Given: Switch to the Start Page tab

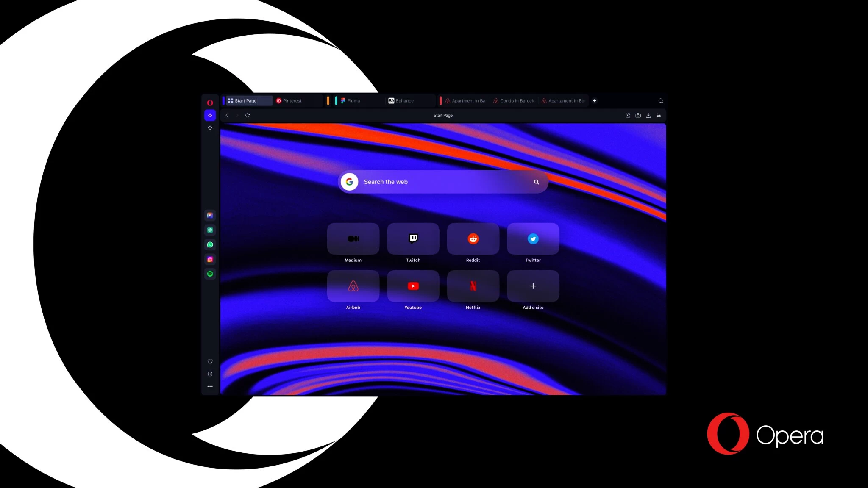Looking at the screenshot, I should [249, 101].
